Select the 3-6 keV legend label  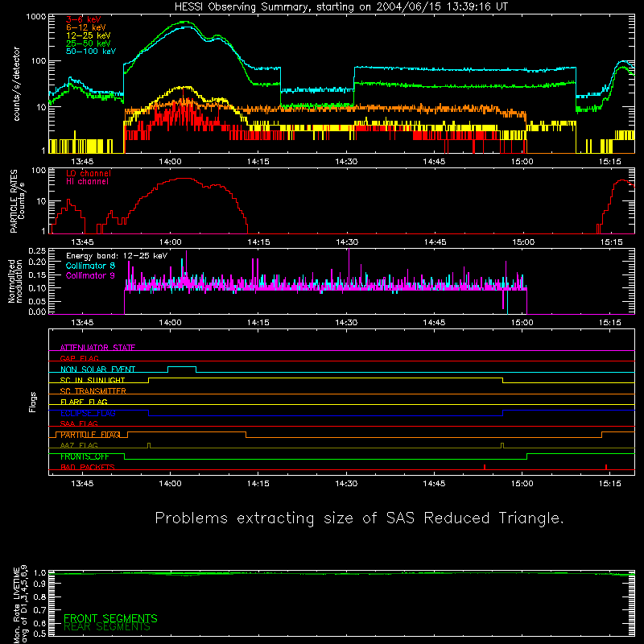pos(84,19)
